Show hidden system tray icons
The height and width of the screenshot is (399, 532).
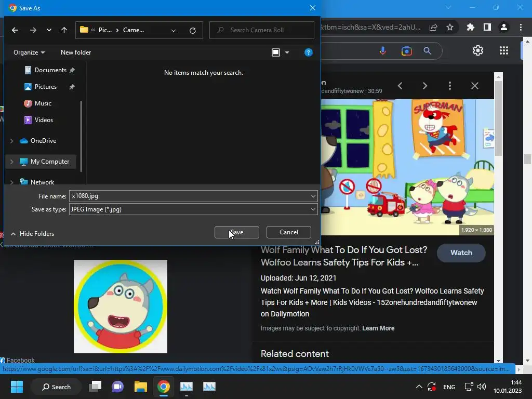pyautogui.click(x=419, y=387)
